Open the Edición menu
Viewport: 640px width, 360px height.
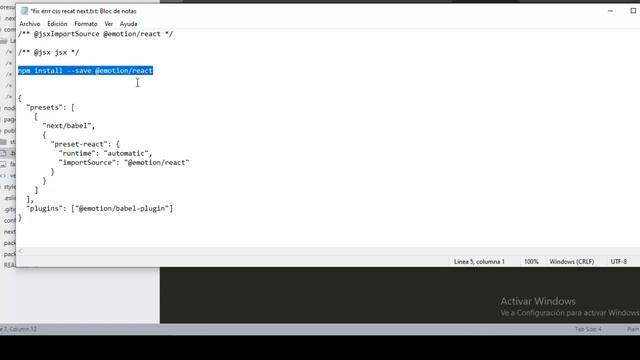tap(57, 24)
